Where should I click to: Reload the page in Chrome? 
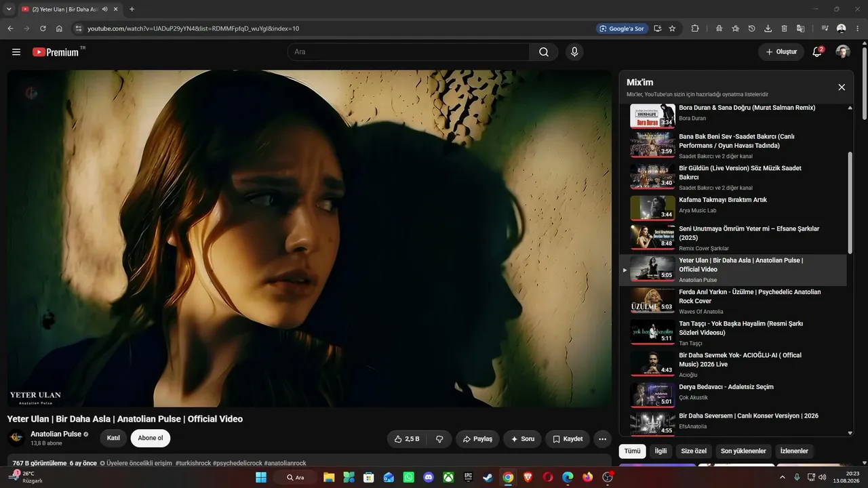click(x=43, y=28)
